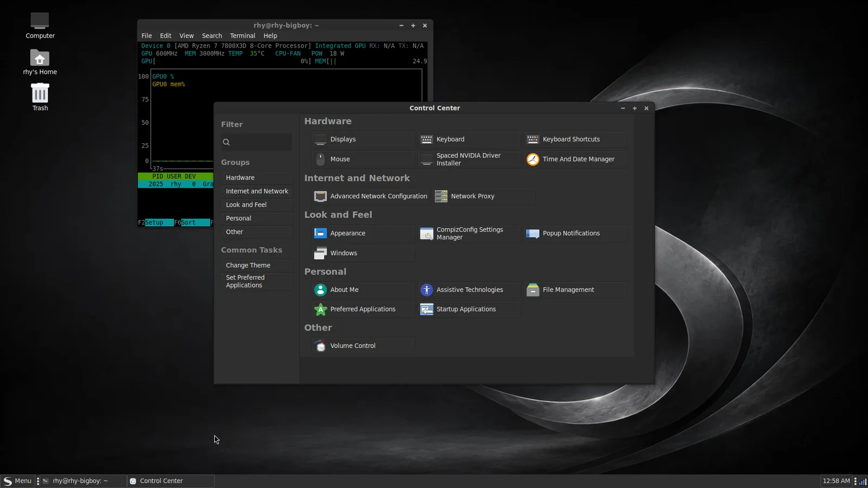Open the Keyboard settings icon

click(x=427, y=139)
